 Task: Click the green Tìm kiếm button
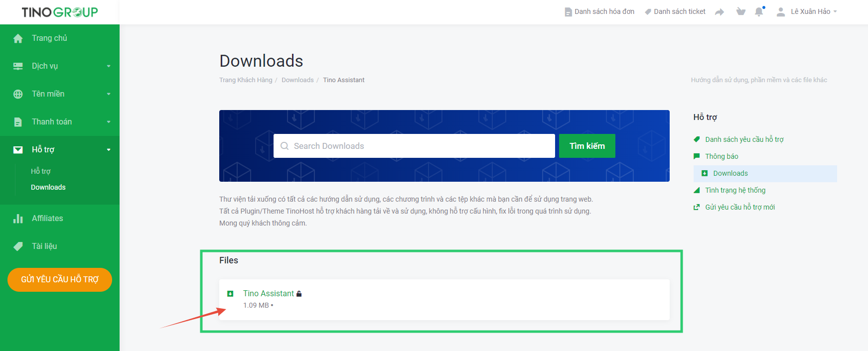tap(587, 146)
